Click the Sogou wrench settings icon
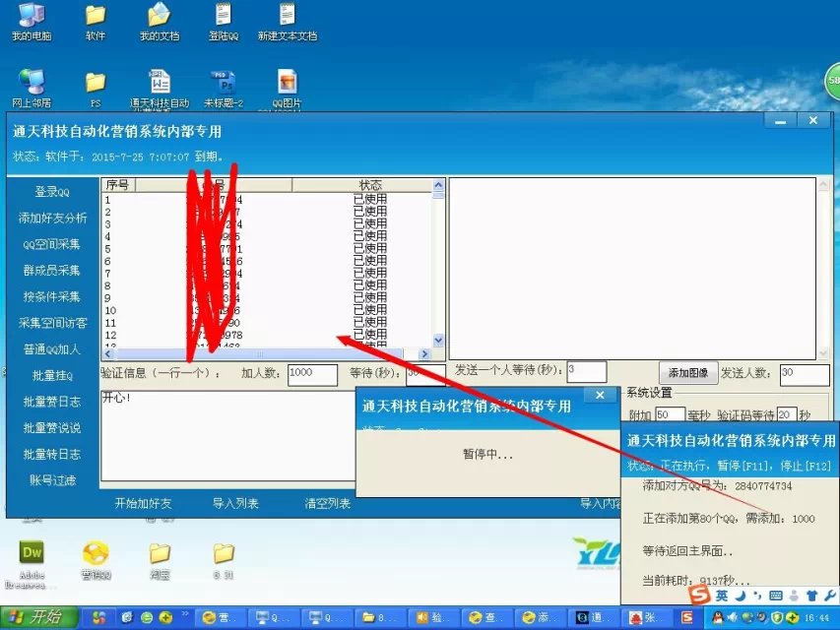Image resolution: width=840 pixels, height=630 pixels. (x=828, y=596)
